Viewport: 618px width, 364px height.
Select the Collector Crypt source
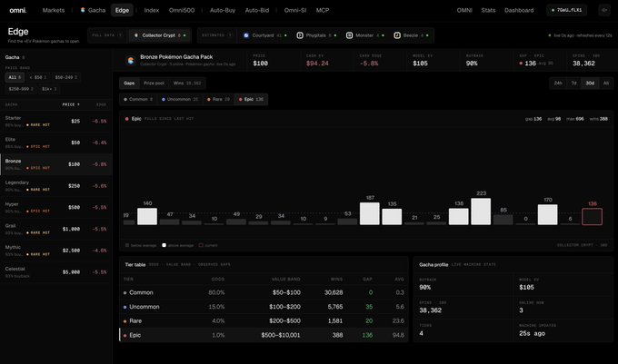[160, 35]
